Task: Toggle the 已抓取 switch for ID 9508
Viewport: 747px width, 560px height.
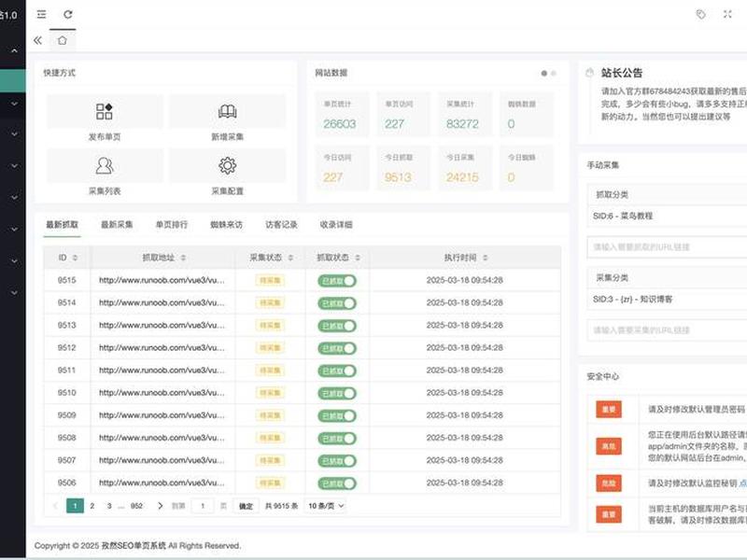Action: coord(337,439)
